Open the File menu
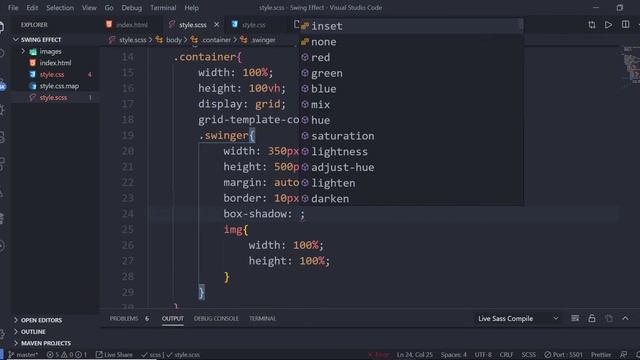Image resolution: width=640 pixels, height=360 pixels. (x=13, y=8)
